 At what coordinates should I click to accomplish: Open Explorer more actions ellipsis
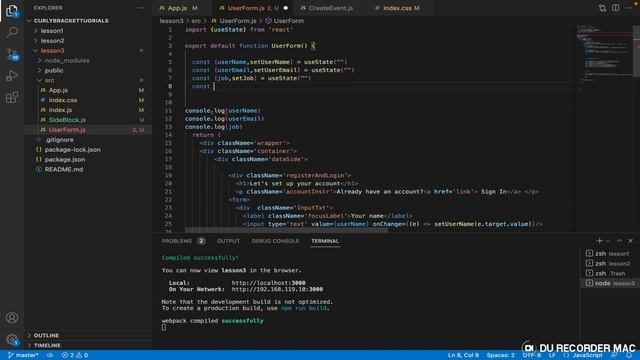(140, 8)
